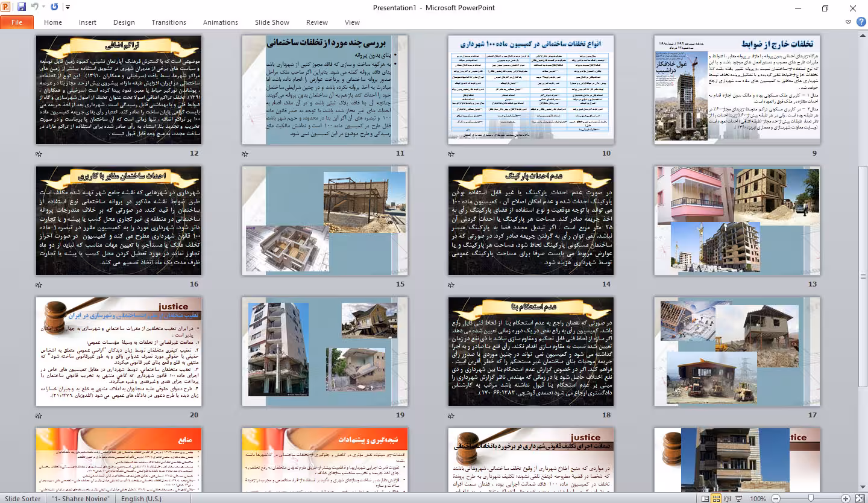
Task: Click the '1- Shahre Novine' theme label
Action: pos(81,499)
